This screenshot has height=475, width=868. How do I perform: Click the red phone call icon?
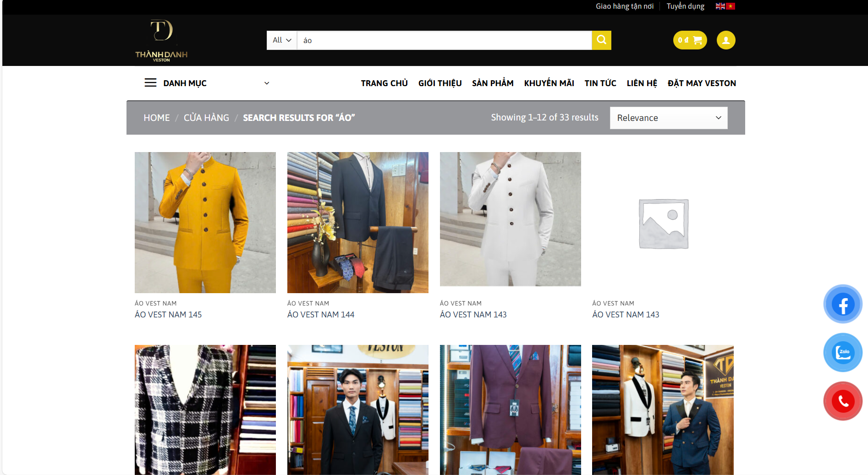[x=843, y=401]
